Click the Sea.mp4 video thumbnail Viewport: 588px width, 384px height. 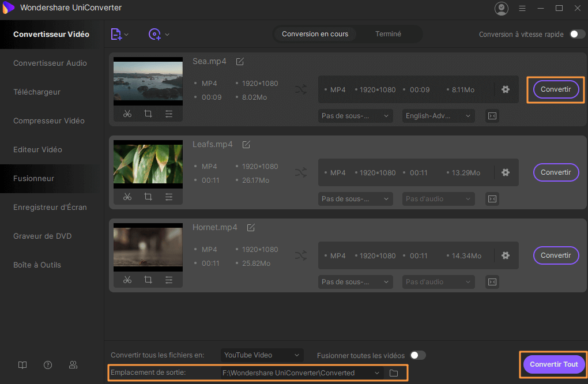click(148, 81)
